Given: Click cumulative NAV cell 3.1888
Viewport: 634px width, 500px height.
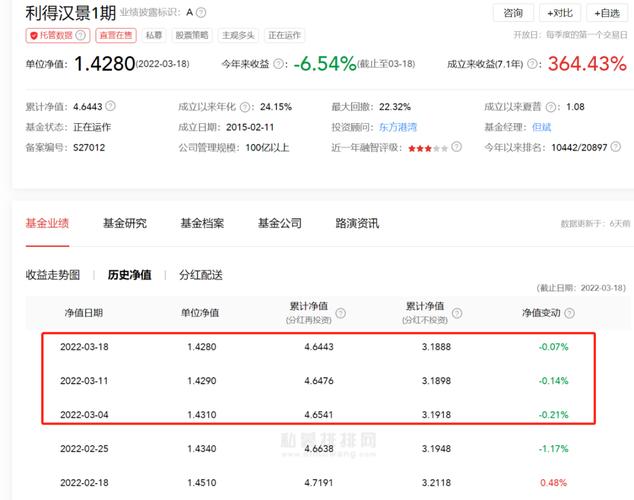Looking at the screenshot, I should tap(436, 347).
